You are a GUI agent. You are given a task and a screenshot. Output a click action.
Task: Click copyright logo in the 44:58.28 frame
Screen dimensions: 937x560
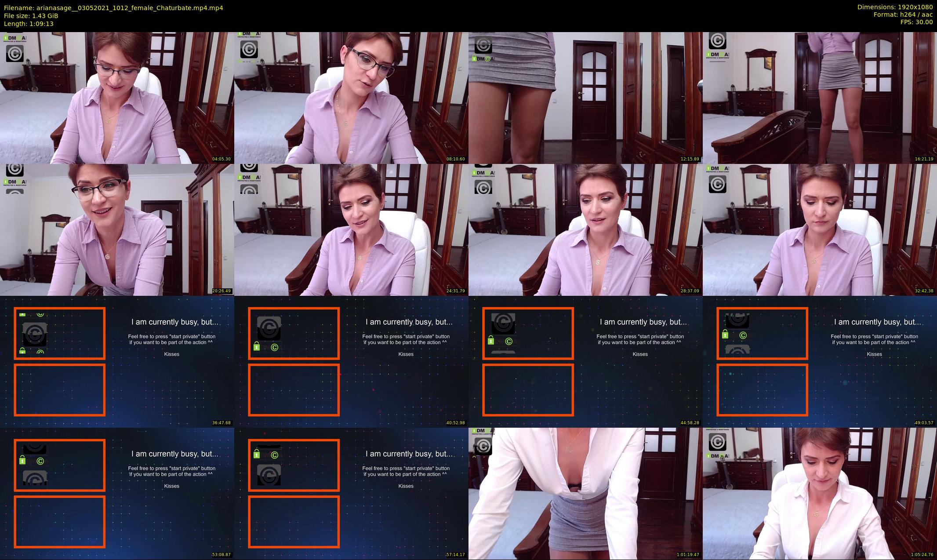click(x=503, y=323)
